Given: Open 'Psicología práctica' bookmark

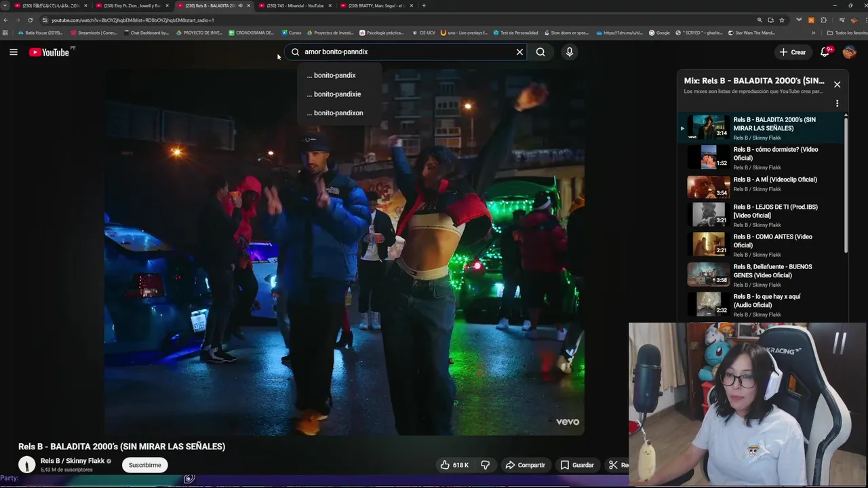Looking at the screenshot, I should click(x=381, y=33).
